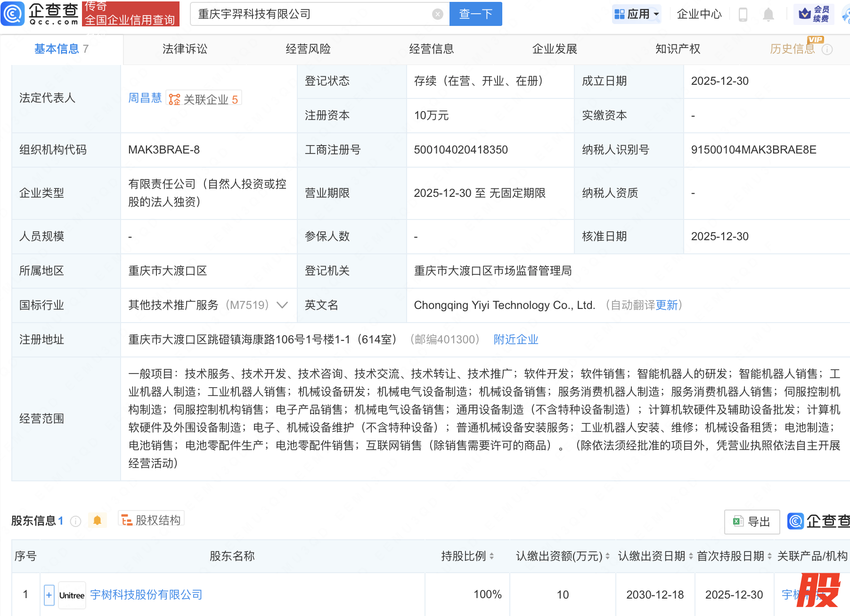This screenshot has height=616, width=850.
Task: Click info icon next to 股东信息
Action: coord(75,521)
